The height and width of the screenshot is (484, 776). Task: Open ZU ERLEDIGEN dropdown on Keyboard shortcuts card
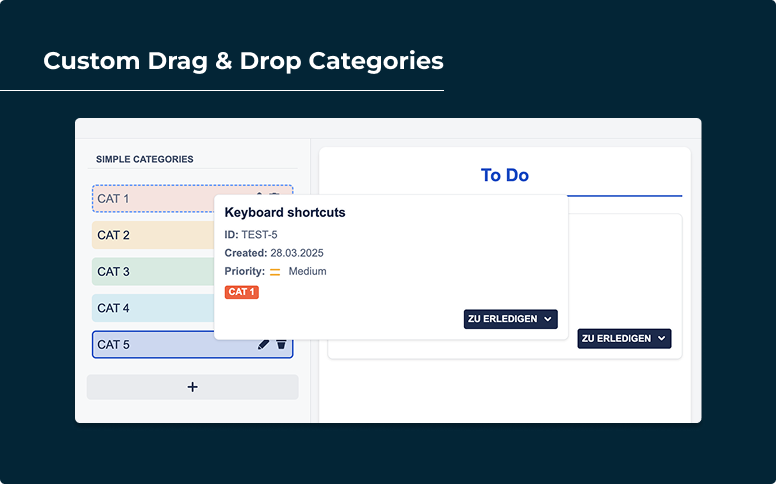(510, 319)
